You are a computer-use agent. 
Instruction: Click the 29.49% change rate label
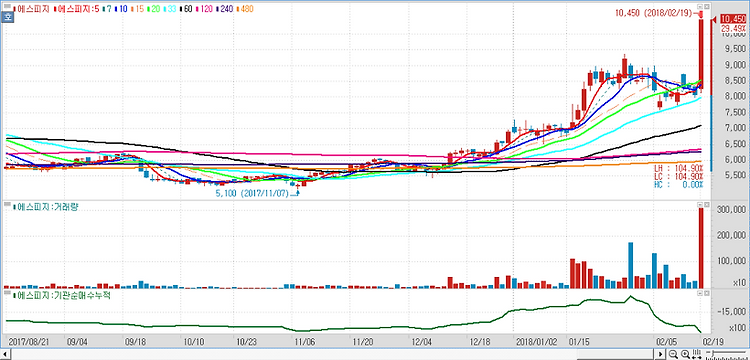[x=733, y=28]
